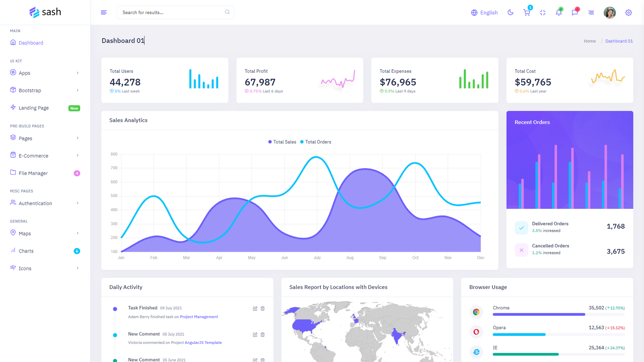Click the Bootstrap cube icon
The width and height of the screenshot is (644, 362).
pos(13,90)
